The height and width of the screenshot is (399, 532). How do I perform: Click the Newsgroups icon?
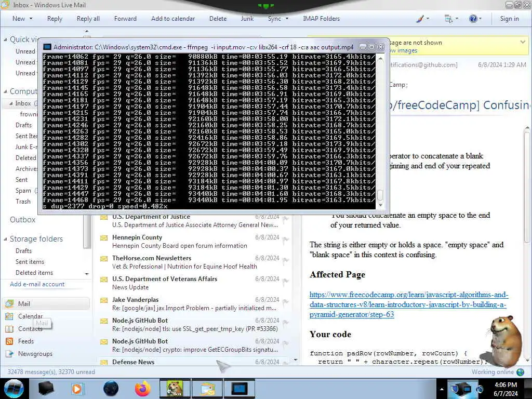9,353
